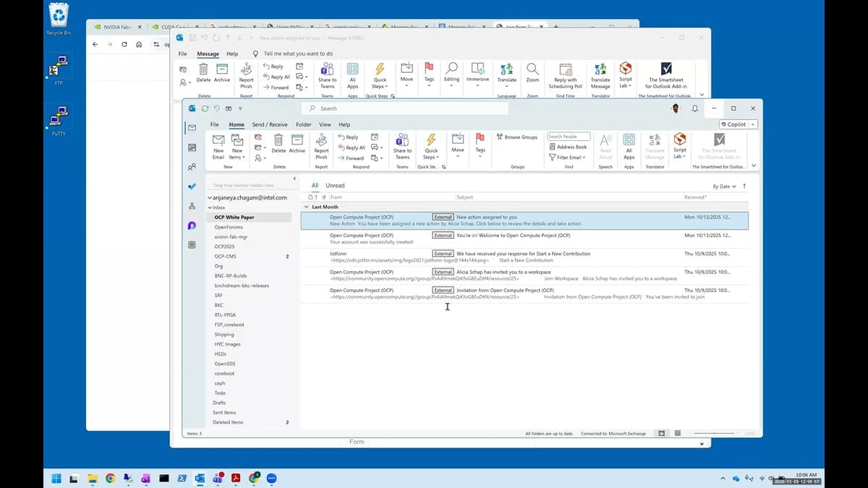The height and width of the screenshot is (488, 868).
Task: Click New Email in the Home ribbon
Action: point(218,147)
